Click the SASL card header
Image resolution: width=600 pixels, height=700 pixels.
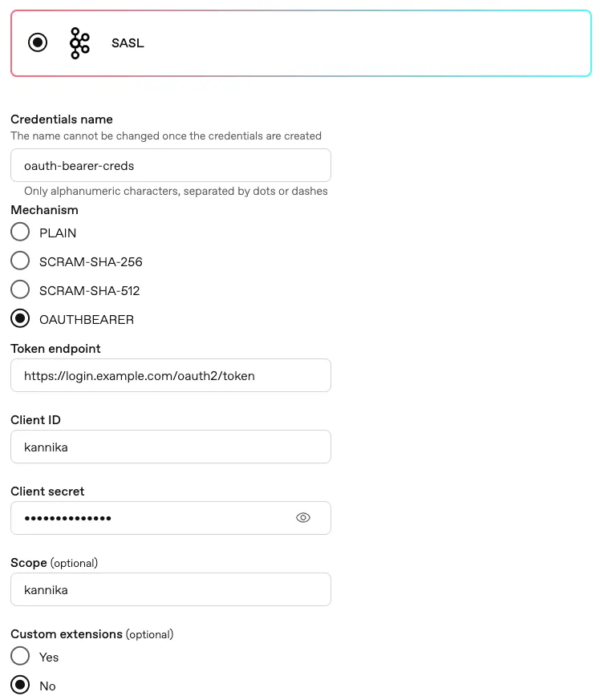point(128,42)
